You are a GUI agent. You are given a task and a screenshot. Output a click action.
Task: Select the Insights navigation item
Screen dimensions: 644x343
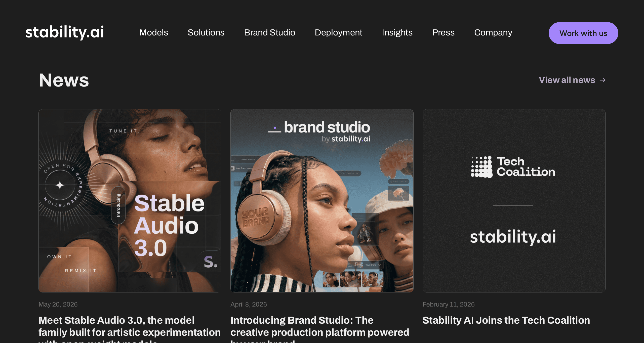click(397, 32)
